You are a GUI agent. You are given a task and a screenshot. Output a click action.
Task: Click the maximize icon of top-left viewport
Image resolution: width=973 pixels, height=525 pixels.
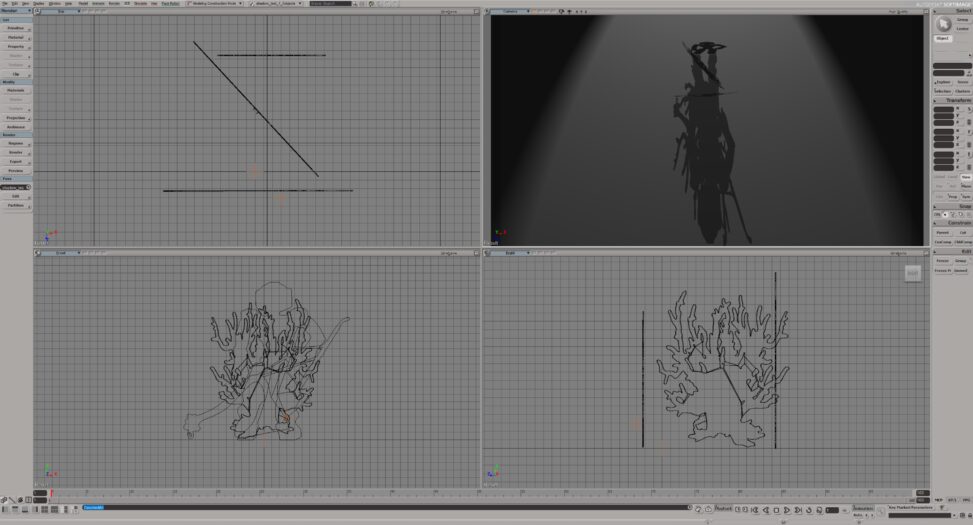pos(475,11)
